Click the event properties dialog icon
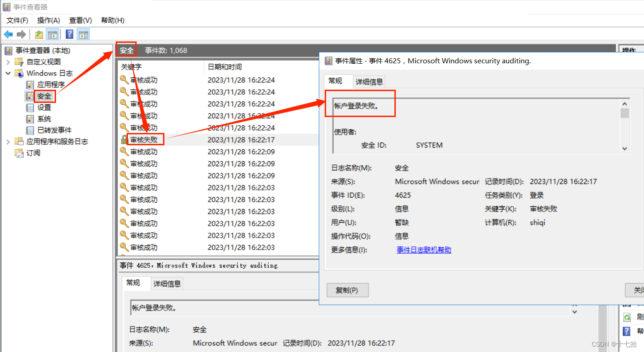The width and height of the screenshot is (644, 352). coord(329,61)
